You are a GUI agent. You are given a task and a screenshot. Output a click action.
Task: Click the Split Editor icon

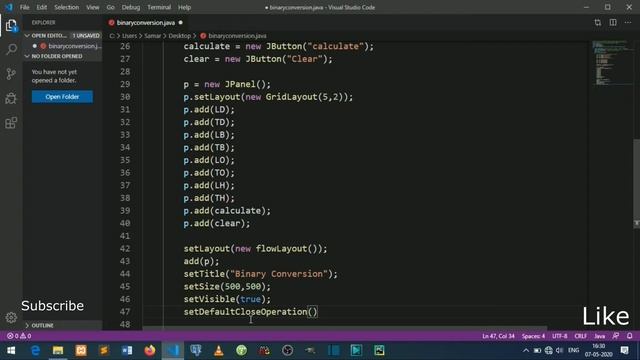click(613, 22)
